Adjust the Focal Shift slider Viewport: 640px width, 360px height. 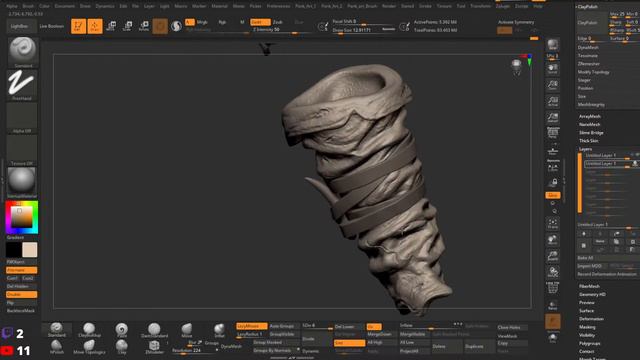[x=363, y=22]
